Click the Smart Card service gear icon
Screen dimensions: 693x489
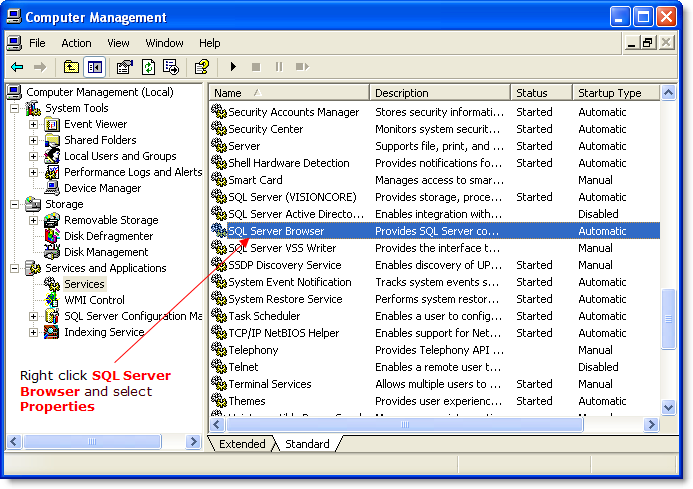tap(219, 179)
